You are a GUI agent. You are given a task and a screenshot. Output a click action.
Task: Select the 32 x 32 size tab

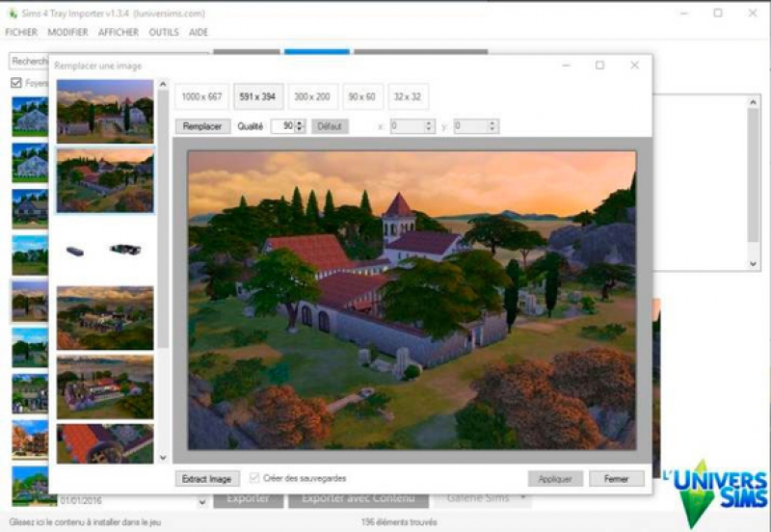[x=408, y=96]
